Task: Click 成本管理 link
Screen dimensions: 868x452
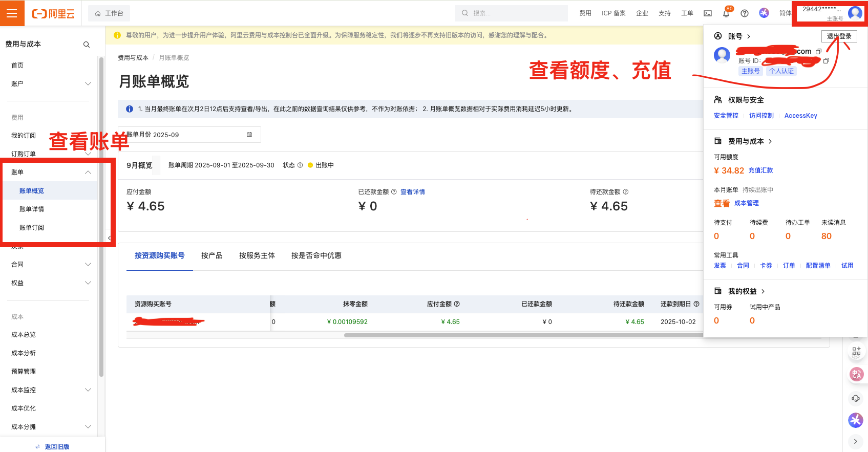Action: click(x=747, y=203)
